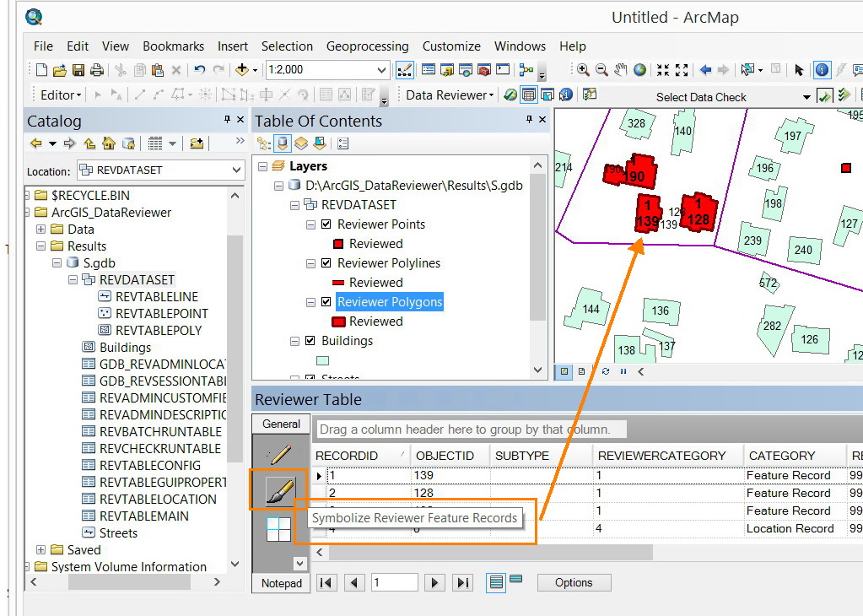Click Reviewer Polygons red symbol swatch
Viewport: 863px width, 616px height.
(338, 322)
